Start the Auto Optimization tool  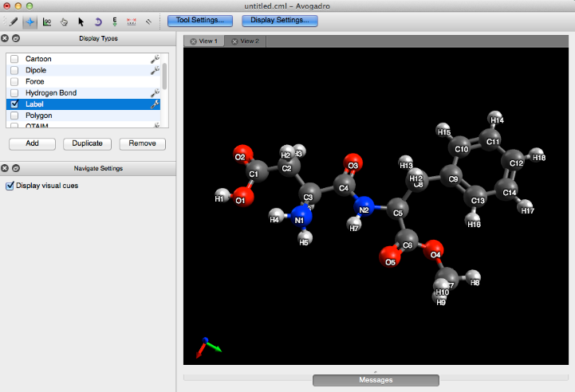[114, 22]
